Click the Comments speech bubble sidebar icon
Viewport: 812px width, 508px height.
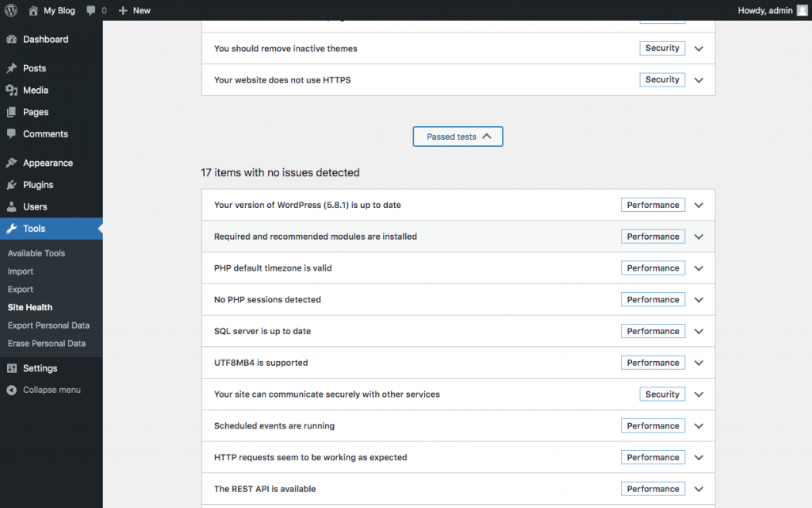(11, 133)
